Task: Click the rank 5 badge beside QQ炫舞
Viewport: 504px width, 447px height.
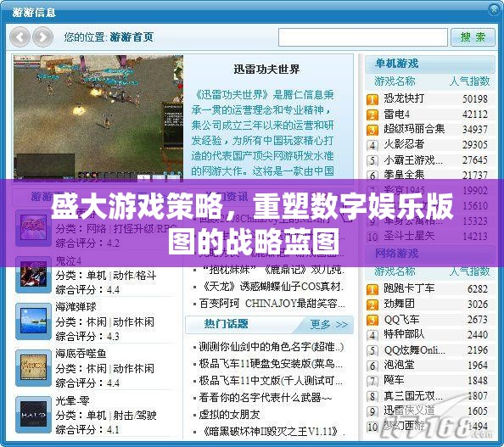Action: coord(372,350)
